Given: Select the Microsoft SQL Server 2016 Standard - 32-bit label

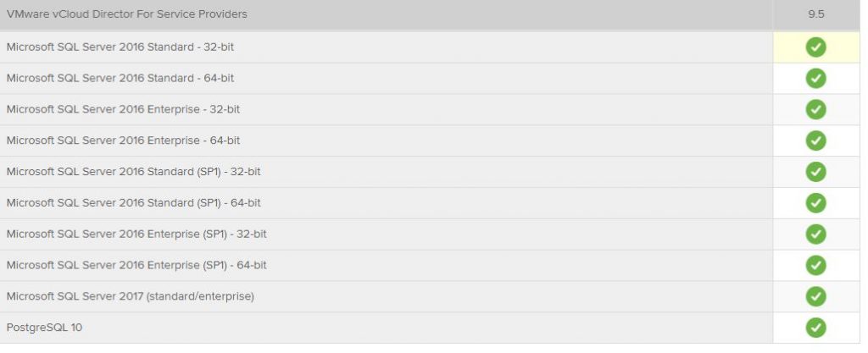Looking at the screenshot, I should (x=120, y=47).
